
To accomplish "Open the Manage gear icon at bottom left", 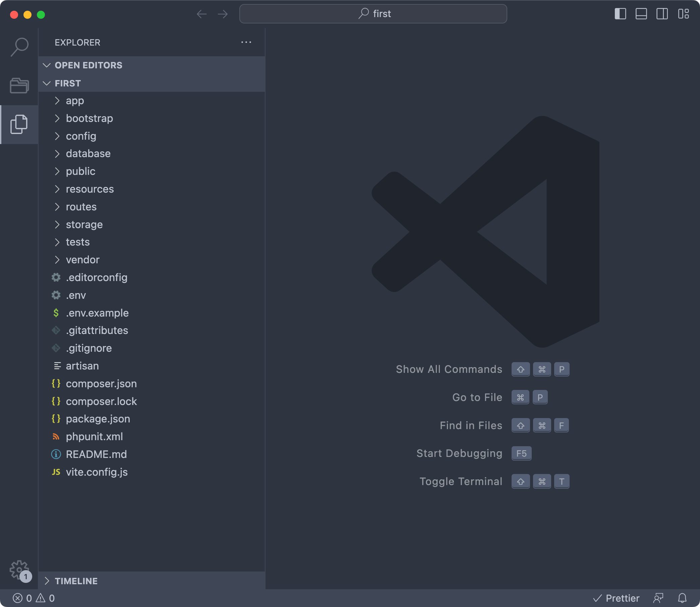I will (x=19, y=570).
